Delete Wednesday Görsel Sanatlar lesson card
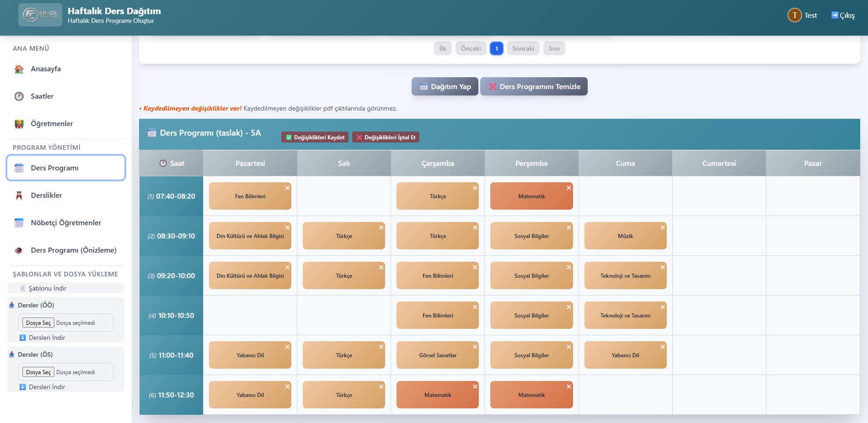This screenshot has height=423, width=868. point(475,347)
